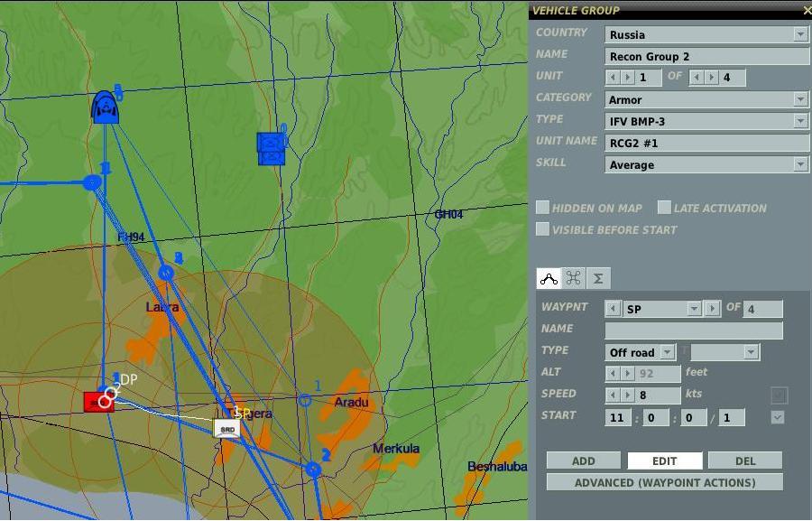Click the Unit Name field 'RCG2 #1'
812x521 pixels.
click(x=706, y=143)
